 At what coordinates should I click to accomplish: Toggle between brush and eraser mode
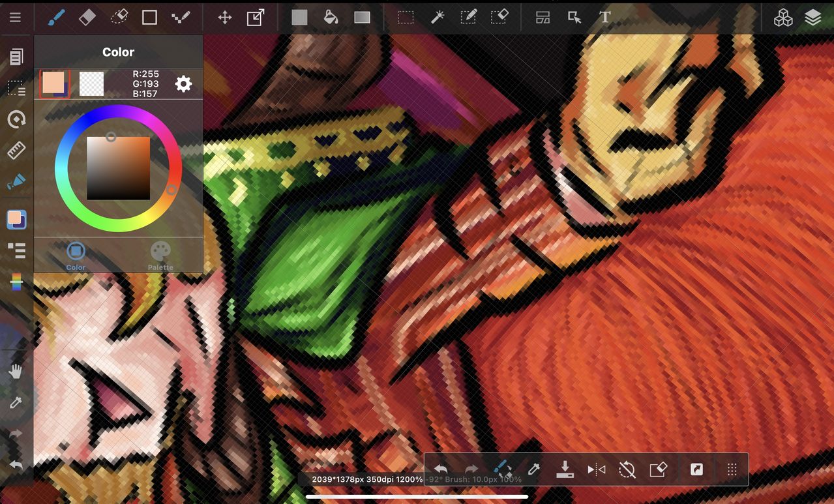501,469
